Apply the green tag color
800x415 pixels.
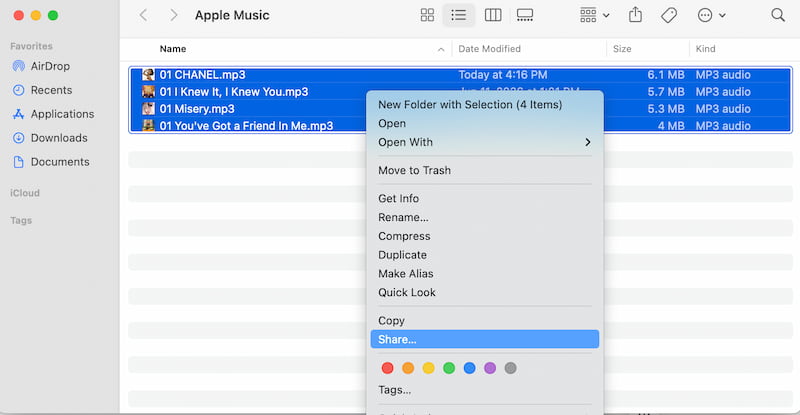click(x=449, y=368)
